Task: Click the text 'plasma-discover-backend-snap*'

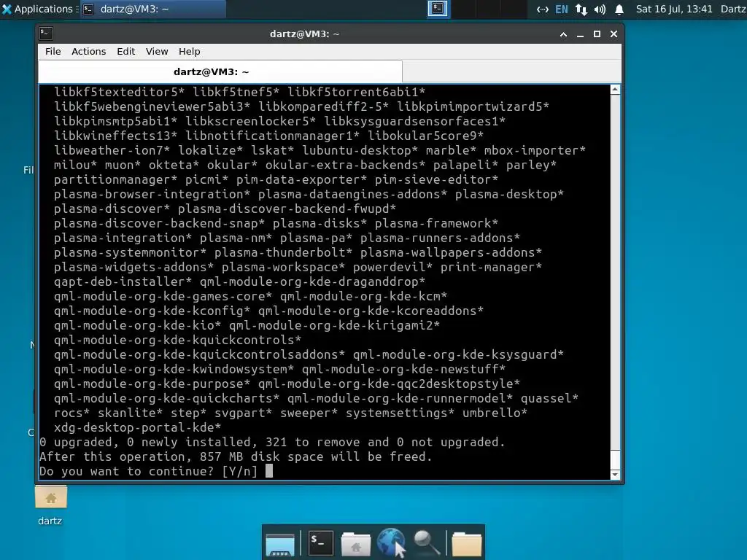Action: (159, 223)
